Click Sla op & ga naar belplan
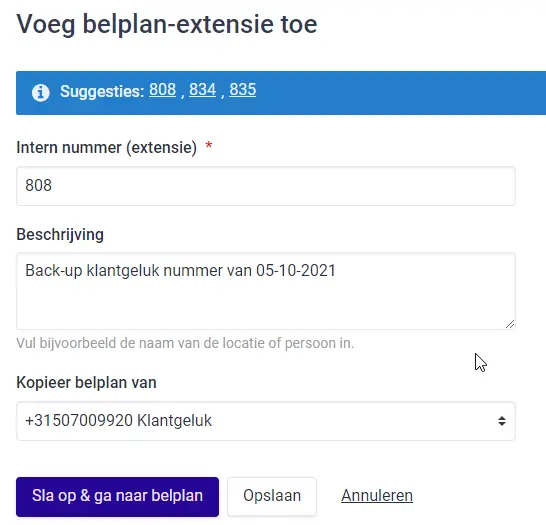This screenshot has height=525, width=546. [117, 496]
